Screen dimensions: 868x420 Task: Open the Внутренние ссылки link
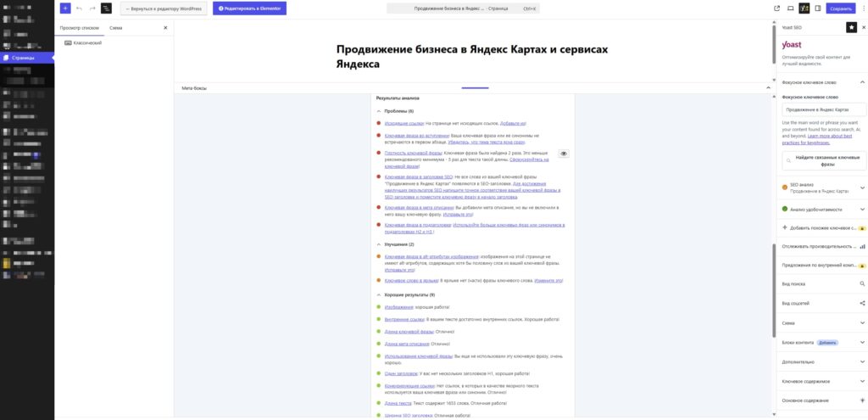404,319
